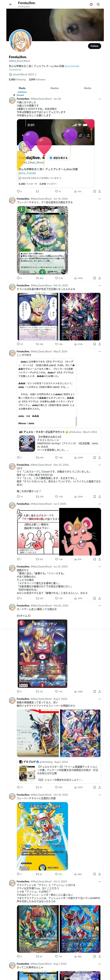Viewport: 110px width, 980px height.
Task: Like the Dec 25, 2024 post
Action: coord(56,497)
